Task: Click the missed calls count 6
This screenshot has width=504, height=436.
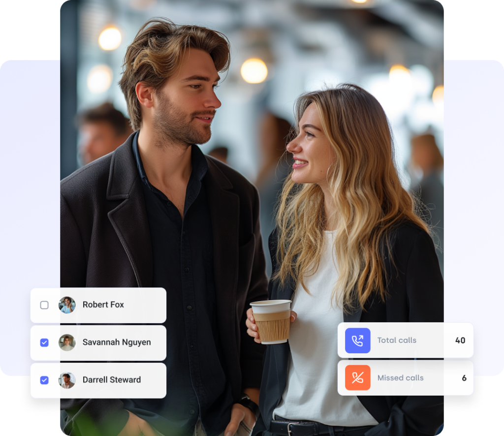Action: (x=464, y=378)
